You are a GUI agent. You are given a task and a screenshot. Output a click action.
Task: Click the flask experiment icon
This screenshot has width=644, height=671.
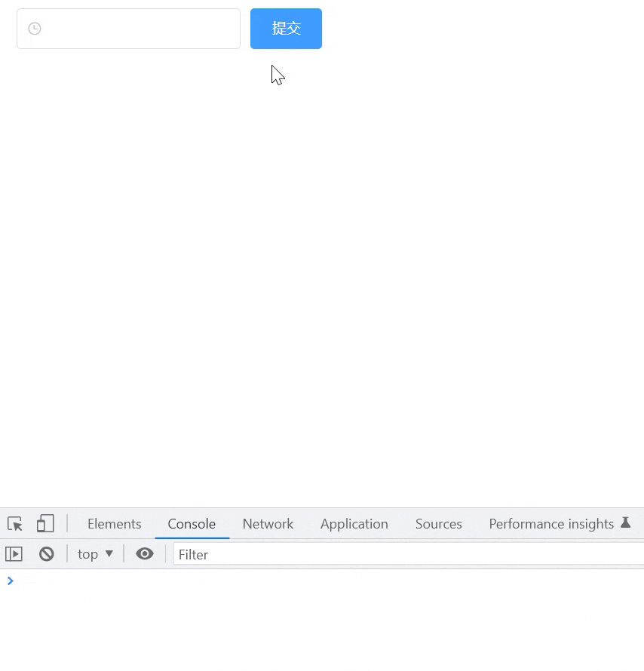click(x=626, y=522)
